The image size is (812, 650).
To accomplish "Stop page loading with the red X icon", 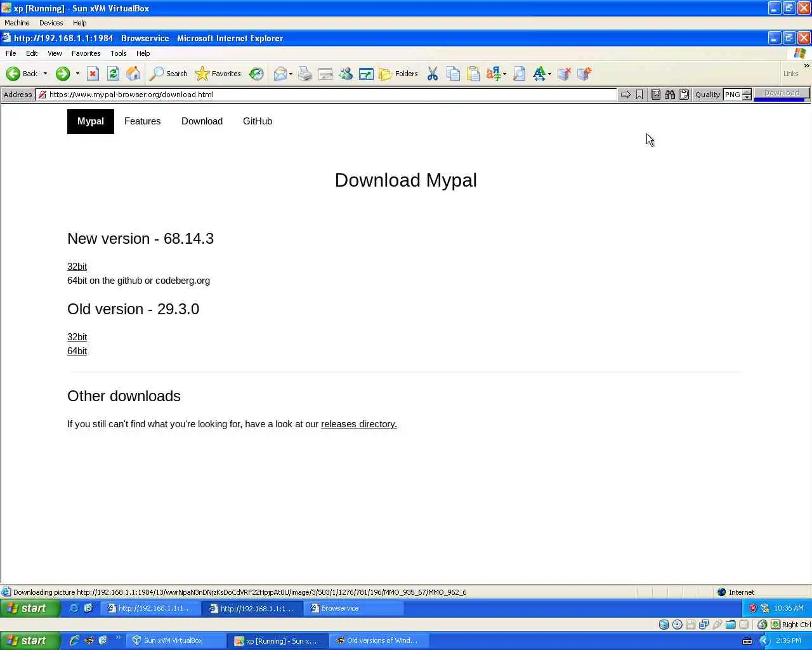I will [93, 74].
